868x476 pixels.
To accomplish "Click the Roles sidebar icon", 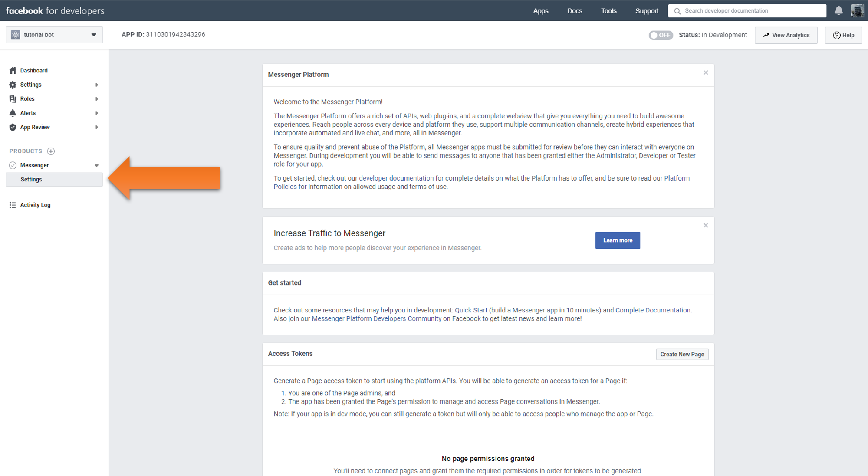I will coord(13,99).
